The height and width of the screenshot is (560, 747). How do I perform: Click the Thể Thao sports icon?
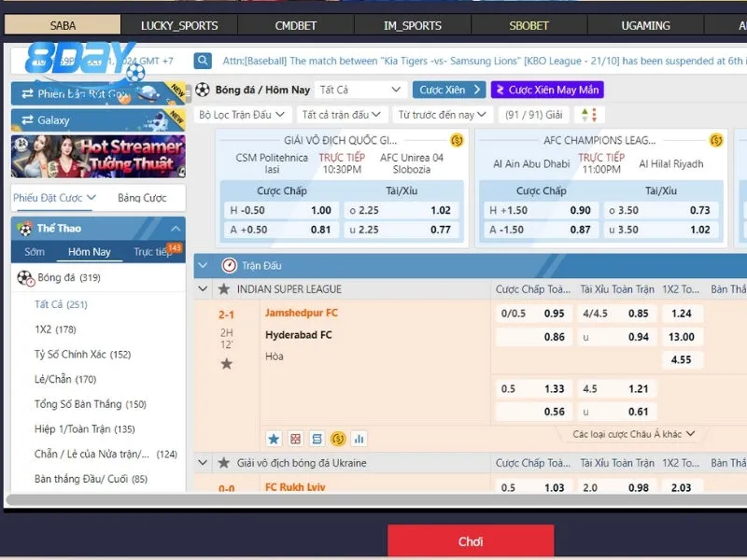(x=24, y=229)
